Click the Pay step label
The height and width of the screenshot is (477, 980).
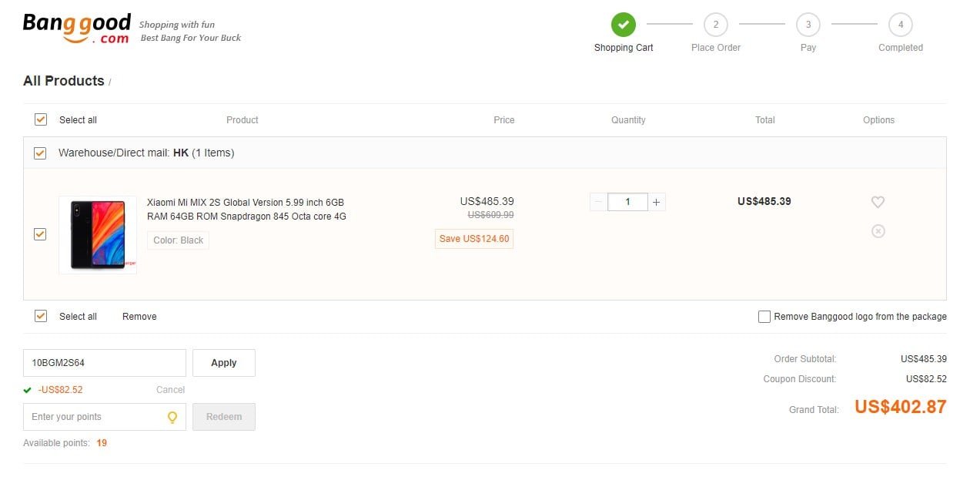point(808,48)
